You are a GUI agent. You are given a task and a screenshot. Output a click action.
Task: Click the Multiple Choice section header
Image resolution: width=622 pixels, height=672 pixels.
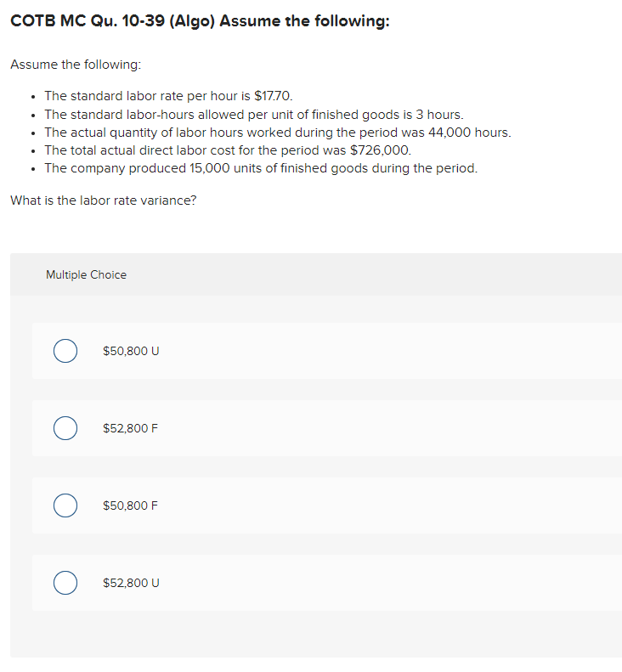pos(86,274)
